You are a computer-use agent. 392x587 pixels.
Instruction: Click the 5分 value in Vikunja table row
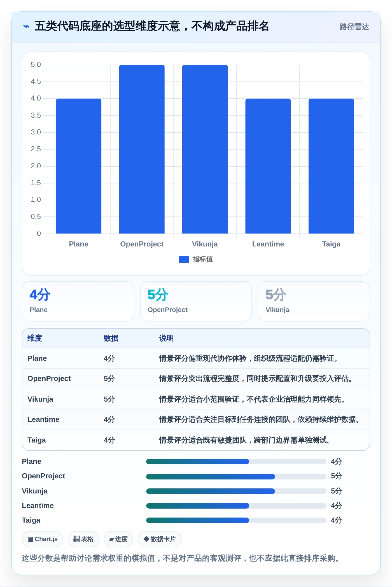[109, 399]
